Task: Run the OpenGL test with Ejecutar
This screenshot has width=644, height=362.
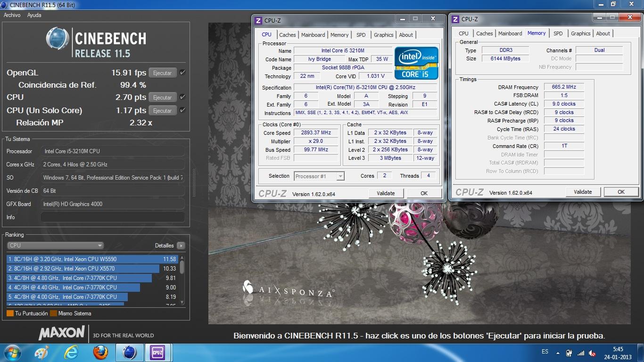Action: click(163, 73)
